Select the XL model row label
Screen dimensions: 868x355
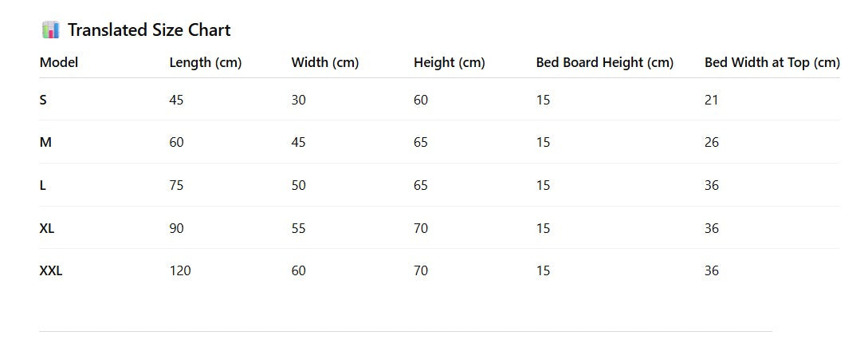coord(47,228)
